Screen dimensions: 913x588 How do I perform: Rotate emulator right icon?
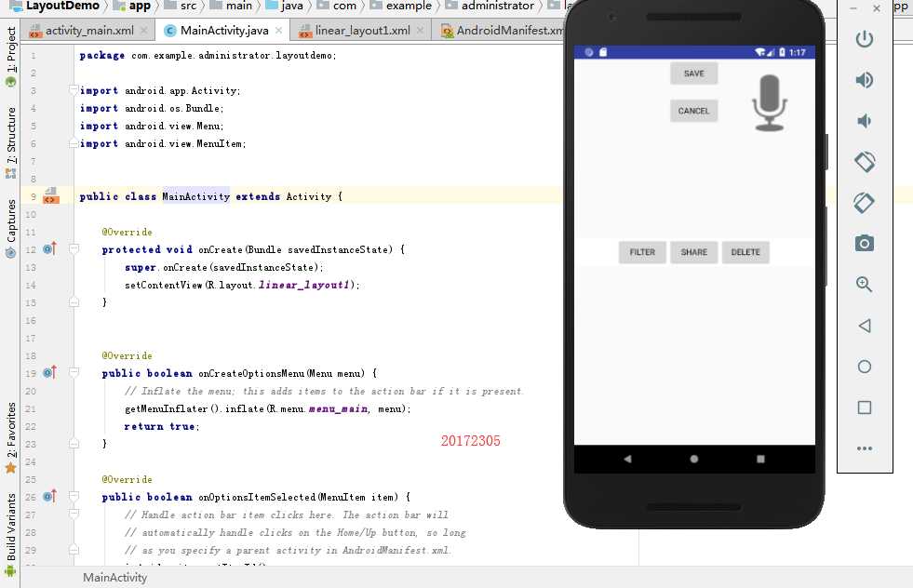click(864, 203)
